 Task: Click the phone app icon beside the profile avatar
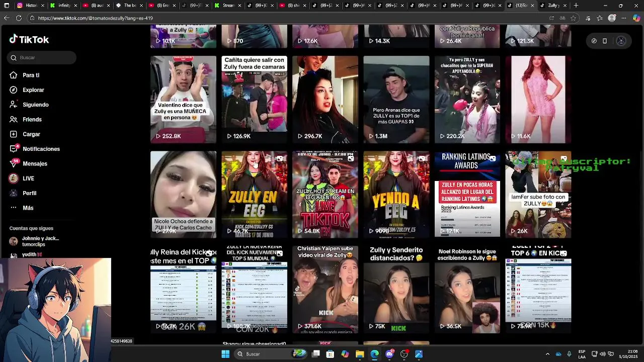[x=605, y=41]
